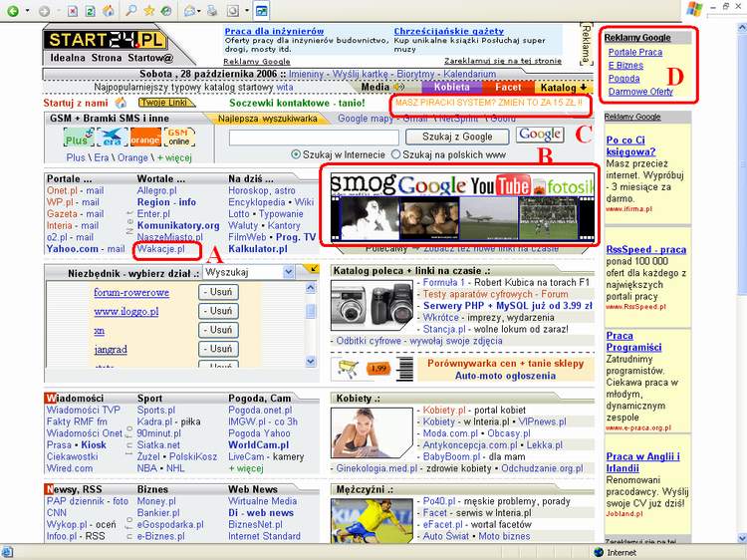Open the forum-rowerowe link in Niezbędnik list
Screen dimensions: 747x560
point(131,292)
